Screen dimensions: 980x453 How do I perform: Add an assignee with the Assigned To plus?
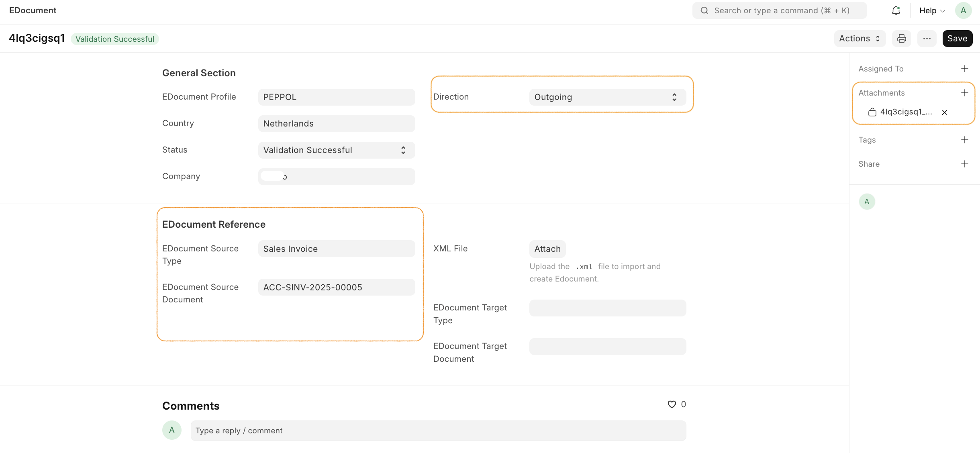(x=964, y=69)
